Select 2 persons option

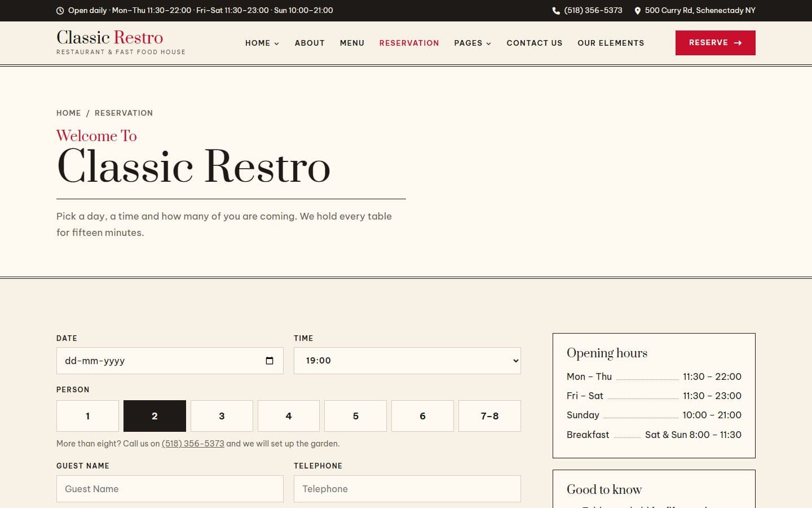(x=155, y=416)
